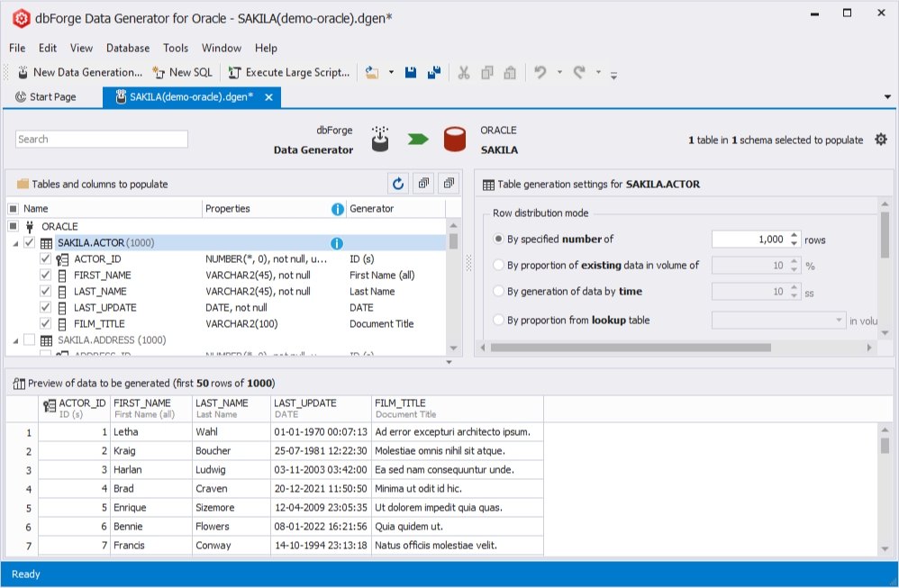Click the Paste icon in toolbar

(x=510, y=73)
